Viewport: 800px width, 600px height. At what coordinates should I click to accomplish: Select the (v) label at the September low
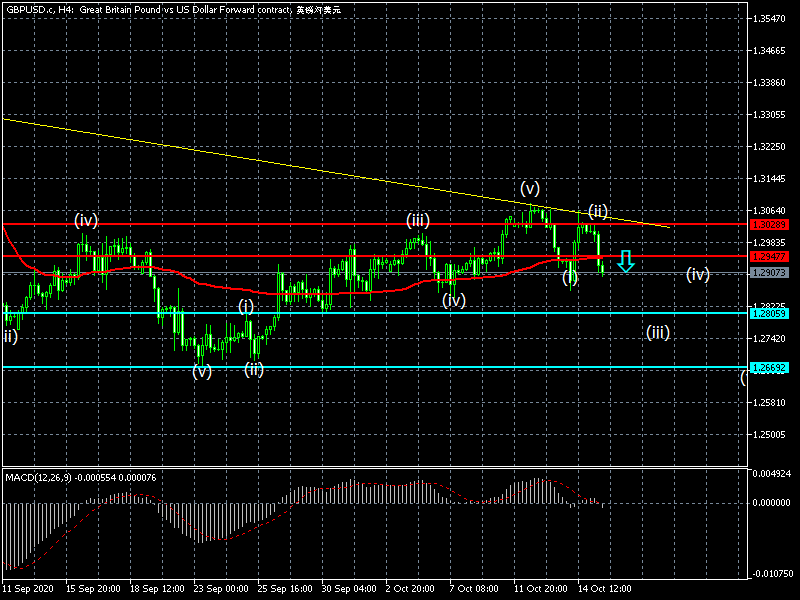tap(202, 371)
